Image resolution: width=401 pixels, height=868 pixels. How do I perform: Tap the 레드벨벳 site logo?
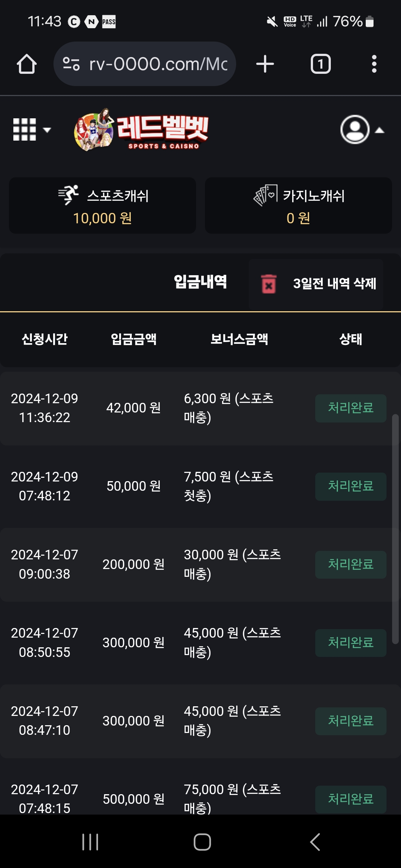click(142, 129)
